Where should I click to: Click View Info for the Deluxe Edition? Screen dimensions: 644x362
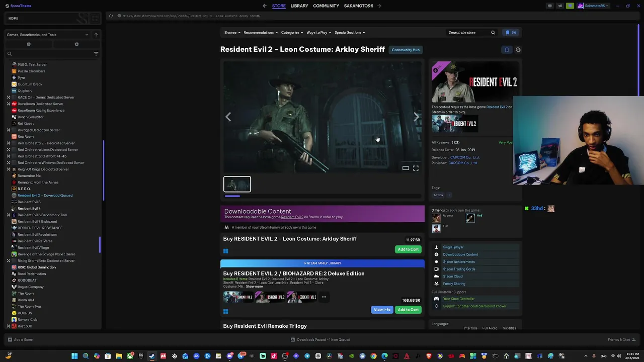(382, 310)
